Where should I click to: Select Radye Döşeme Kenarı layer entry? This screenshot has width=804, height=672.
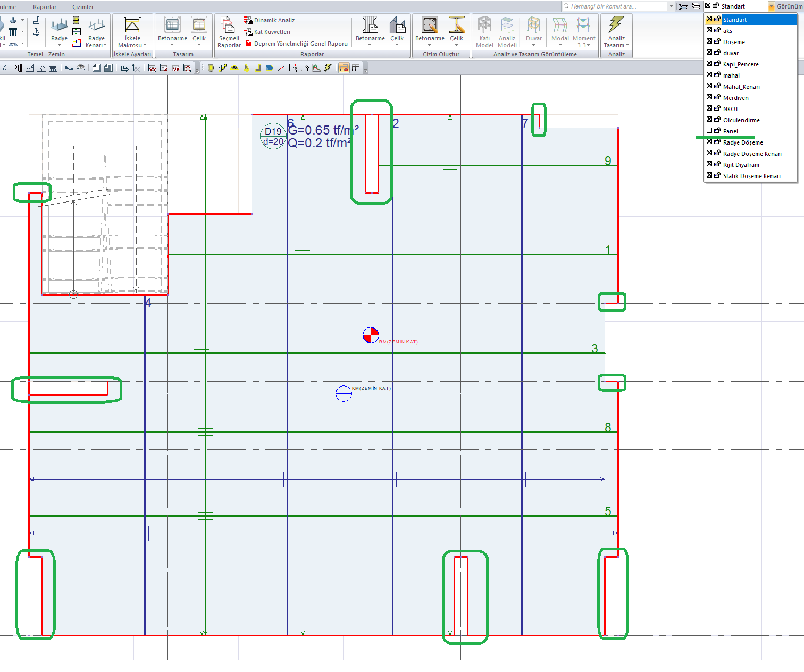pos(751,154)
